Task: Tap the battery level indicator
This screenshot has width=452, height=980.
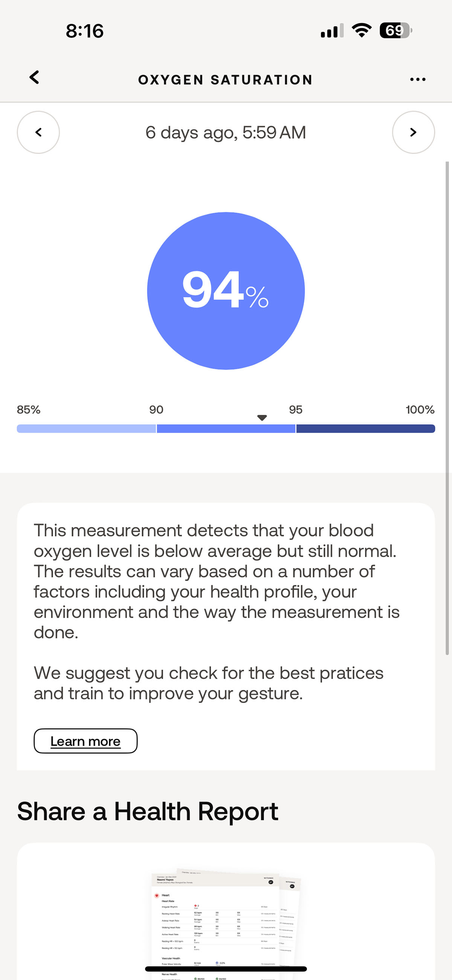Action: [396, 31]
